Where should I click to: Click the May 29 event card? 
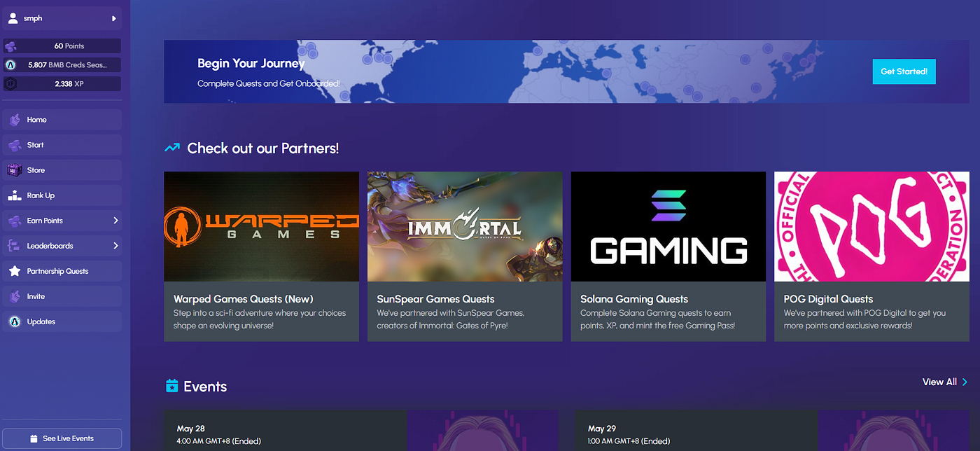[x=772, y=431]
